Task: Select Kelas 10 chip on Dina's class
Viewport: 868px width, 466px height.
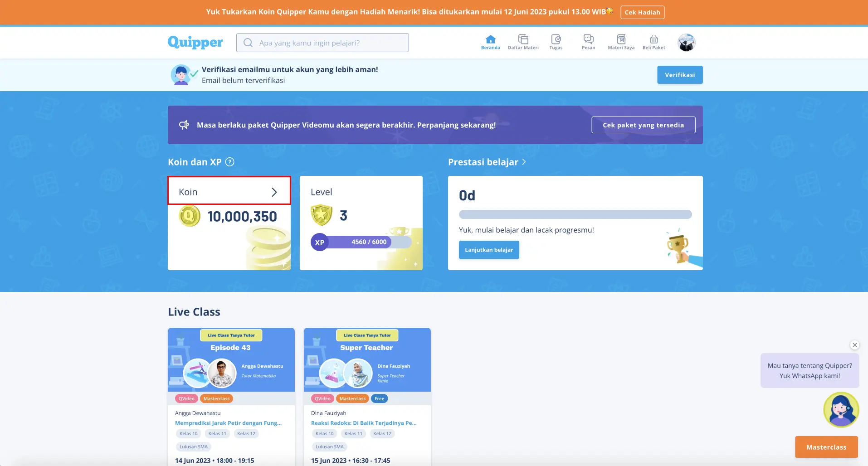Action: (x=325, y=434)
